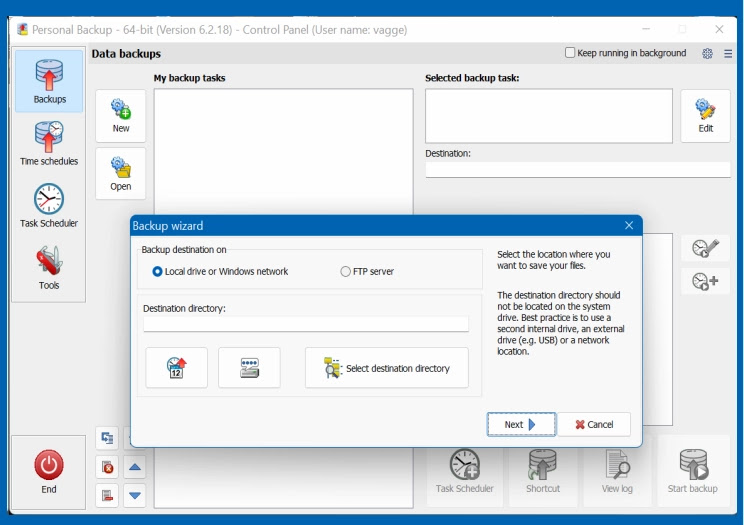Click Select destination directory button
Image resolution: width=744 pixels, height=525 pixels.
tap(387, 368)
